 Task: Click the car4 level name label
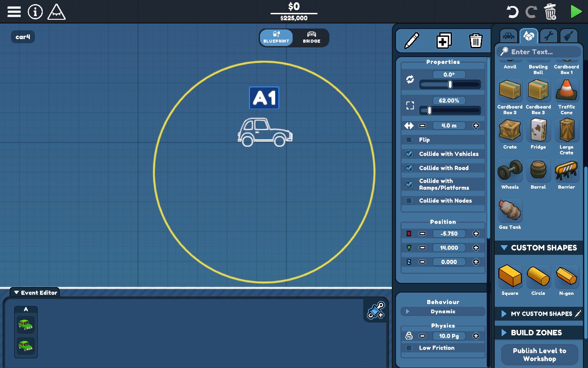pos(23,37)
